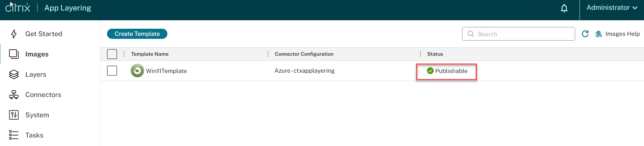Screen dimensions: 644x146
Task: Open the Layers menu item
Action: click(36, 74)
